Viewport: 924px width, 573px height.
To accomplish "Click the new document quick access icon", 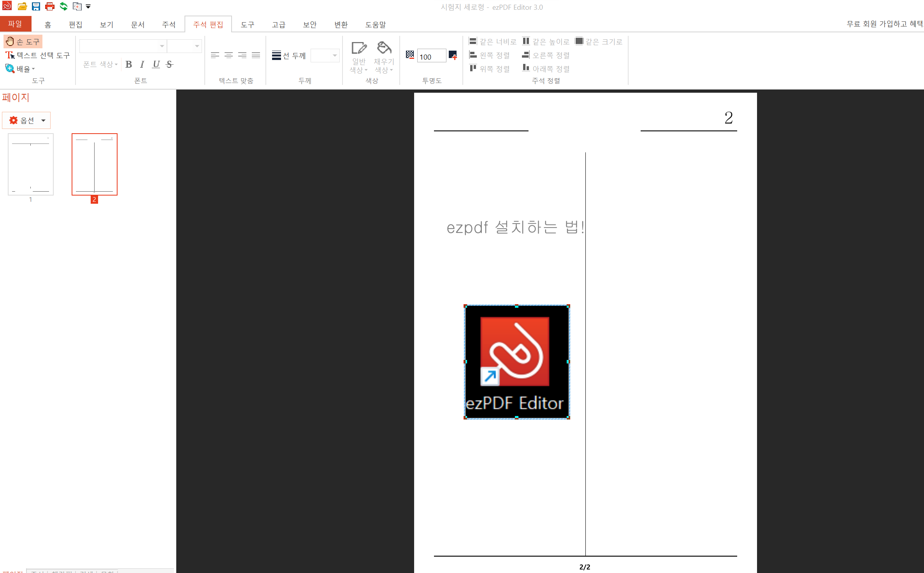I will point(77,6).
